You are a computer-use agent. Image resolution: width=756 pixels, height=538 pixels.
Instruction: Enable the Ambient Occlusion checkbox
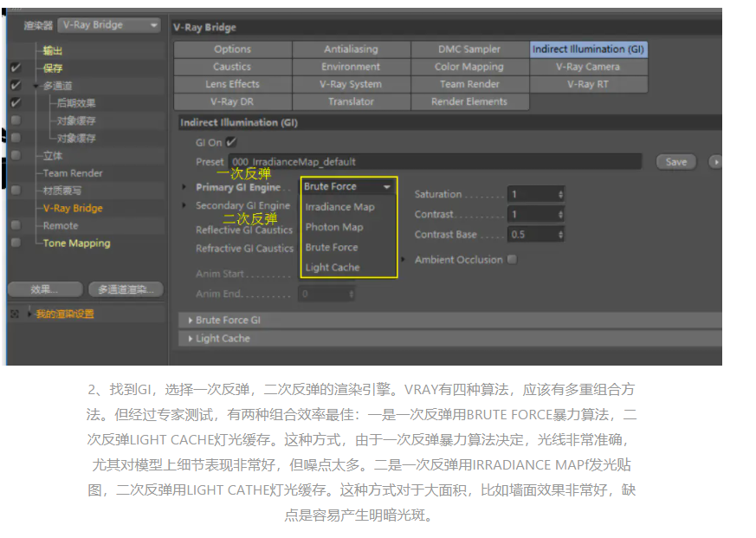(x=512, y=259)
